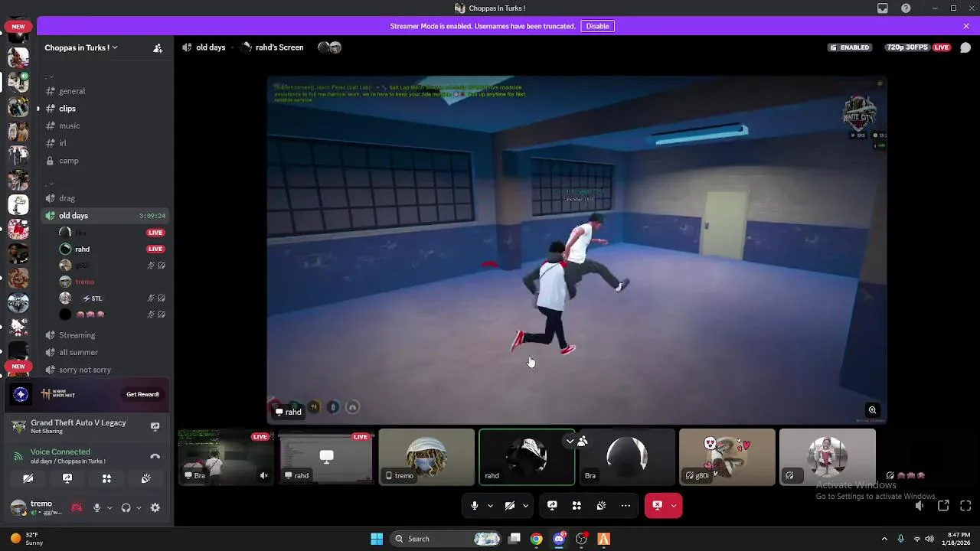Open more options ellipsis in call controls

point(626,505)
